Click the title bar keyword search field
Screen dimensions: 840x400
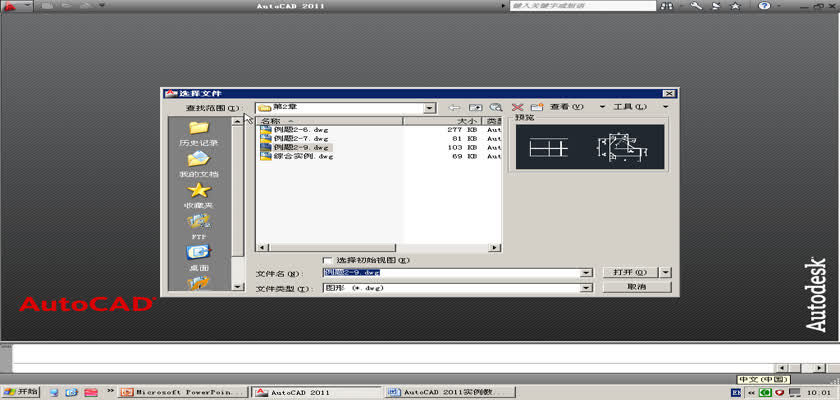point(583,6)
